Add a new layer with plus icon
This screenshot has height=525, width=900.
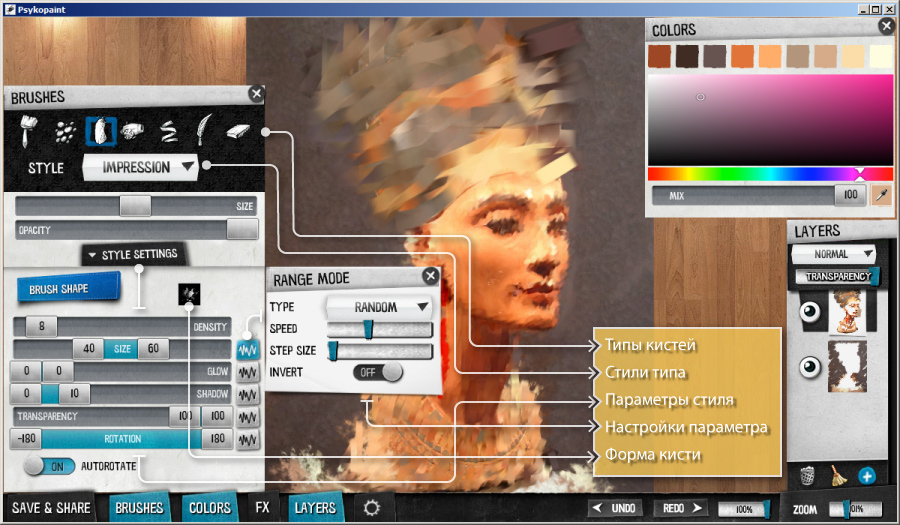click(867, 476)
